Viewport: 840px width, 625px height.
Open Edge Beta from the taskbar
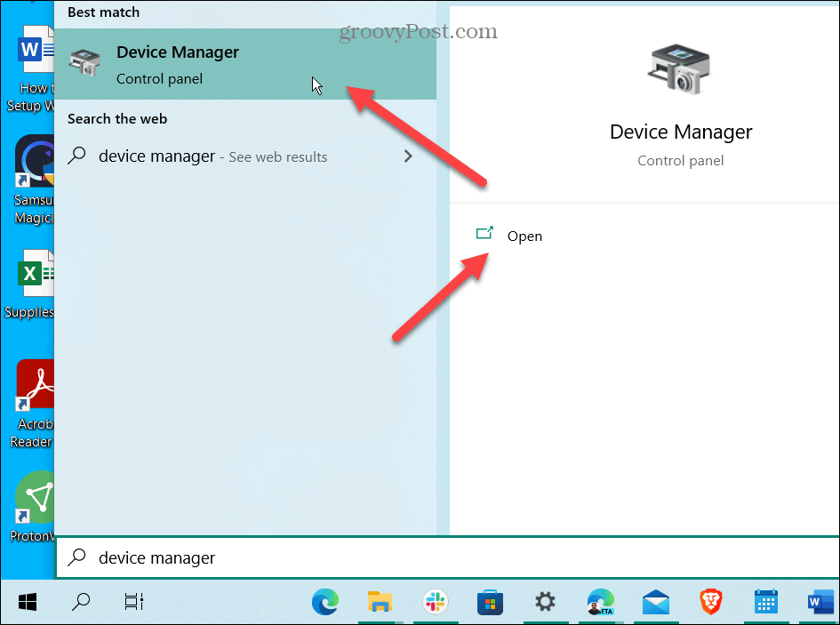click(x=600, y=602)
